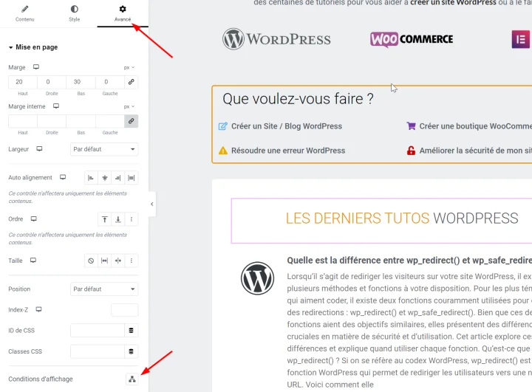532x392 pixels.
Task: Open the Conditions d'affichage icon button
Action: (x=132, y=379)
